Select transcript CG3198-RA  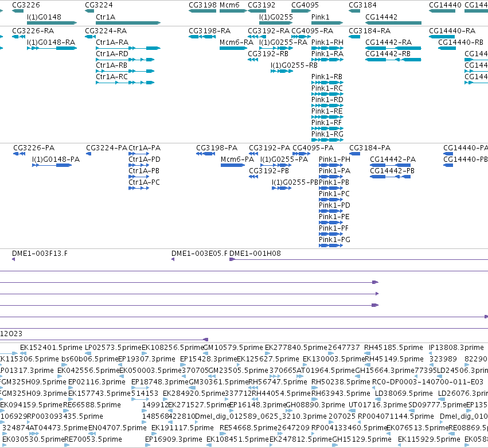coord(202,37)
